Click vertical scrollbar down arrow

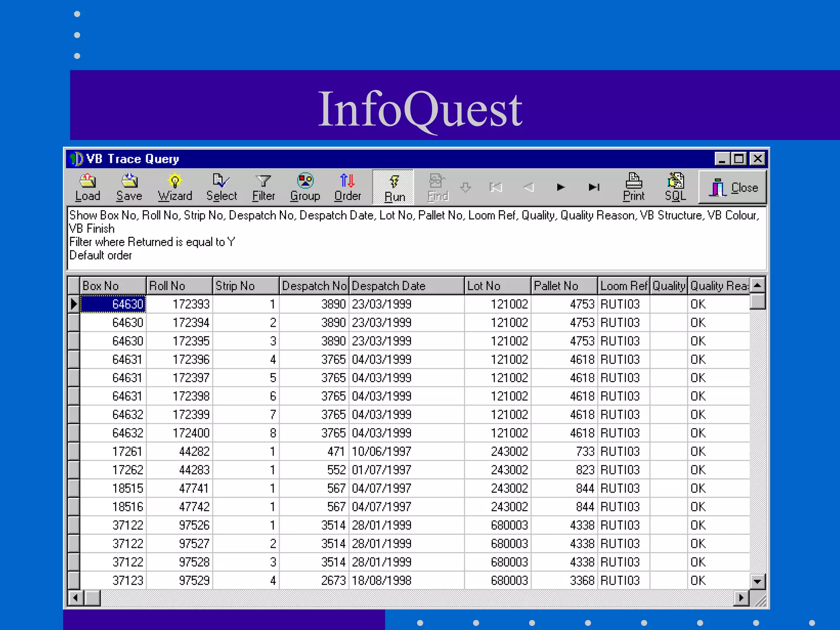tap(758, 581)
